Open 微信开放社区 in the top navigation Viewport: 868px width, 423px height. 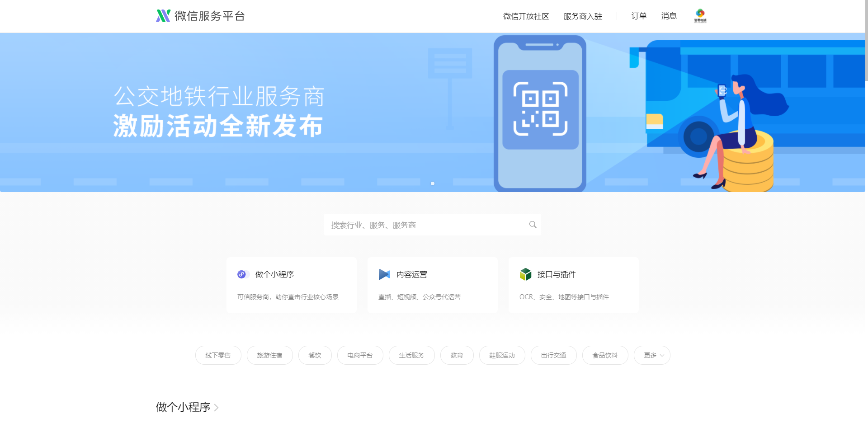tap(526, 16)
